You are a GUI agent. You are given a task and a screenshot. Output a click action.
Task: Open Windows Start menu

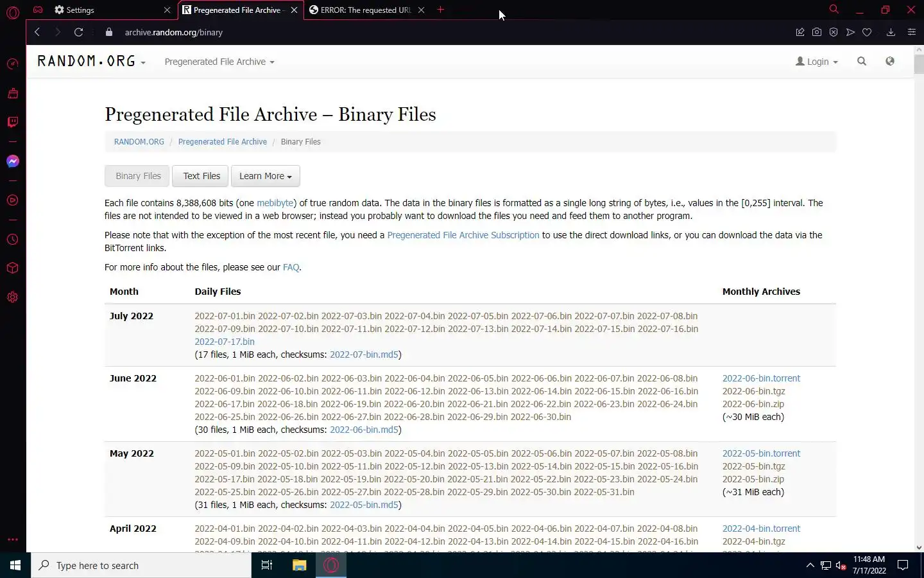[15, 565]
